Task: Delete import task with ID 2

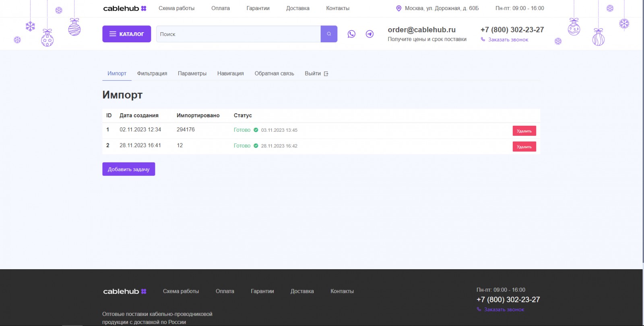Action: point(524,147)
